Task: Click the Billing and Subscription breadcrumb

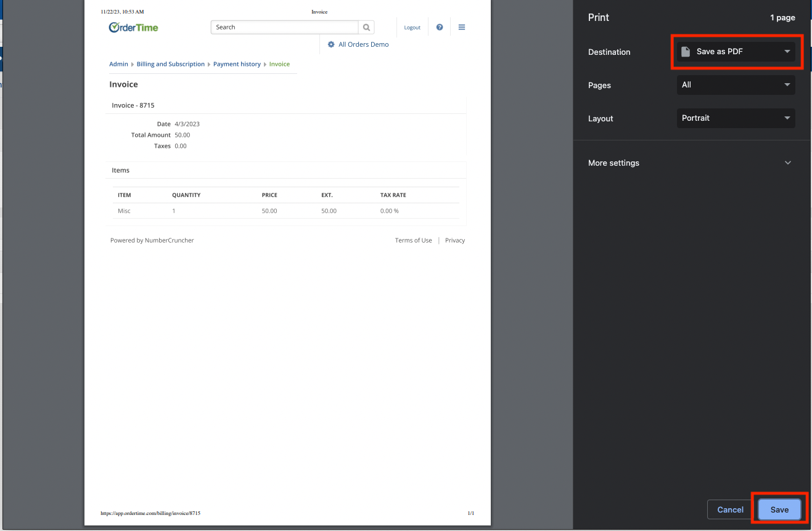Action: pos(171,64)
